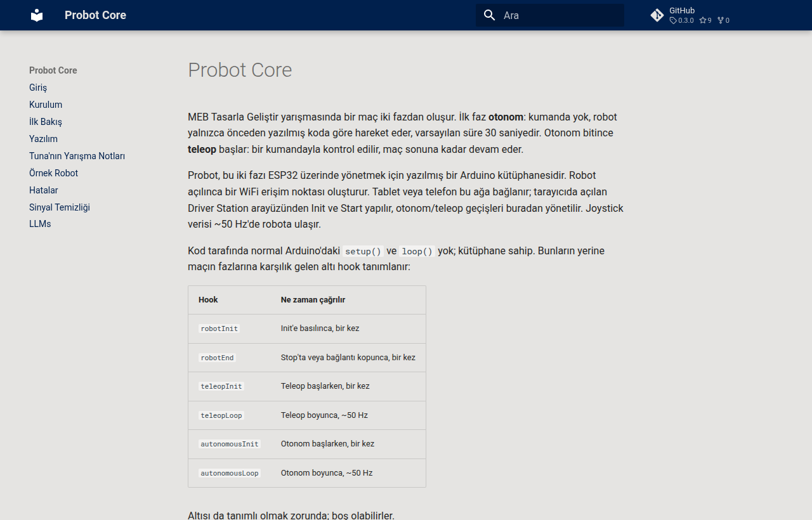This screenshot has height=520, width=812.
Task: Click the Probot Core book logo icon
Action: pos(37,15)
